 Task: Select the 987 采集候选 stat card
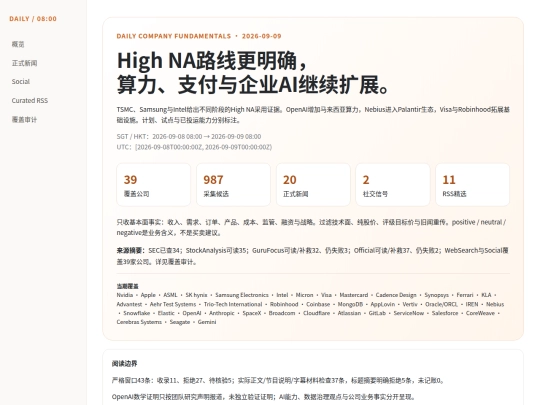tap(233, 185)
